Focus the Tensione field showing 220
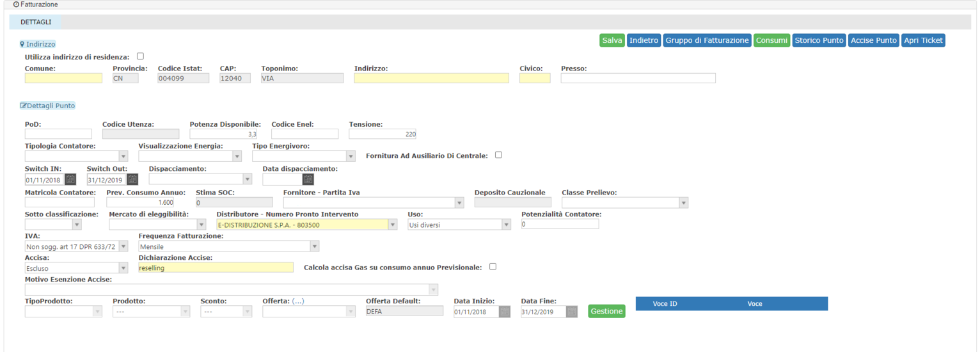The height and width of the screenshot is (352, 980). (x=383, y=134)
